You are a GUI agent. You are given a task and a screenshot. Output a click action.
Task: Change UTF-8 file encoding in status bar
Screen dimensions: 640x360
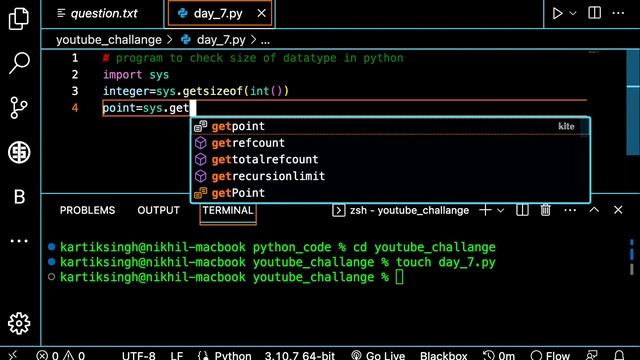tap(138, 356)
